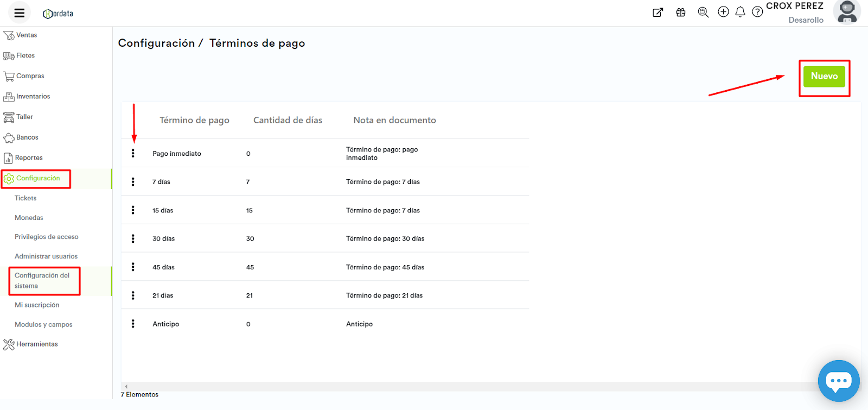
Task: Click the magnifier search icon
Action: (703, 12)
